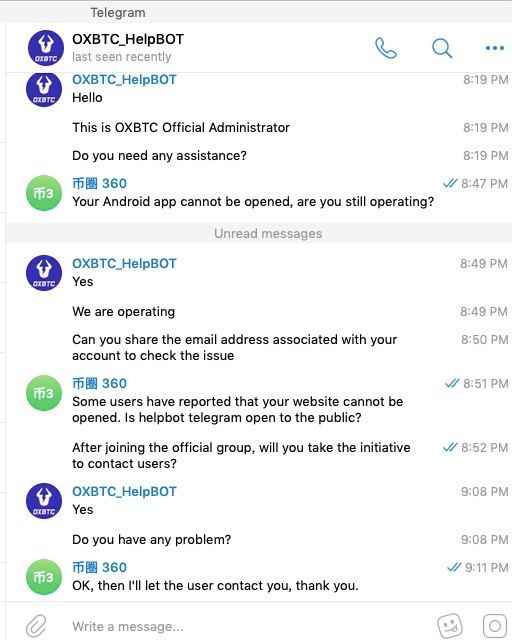
Task: Select the 'We are operating' message
Action: pos(124,311)
